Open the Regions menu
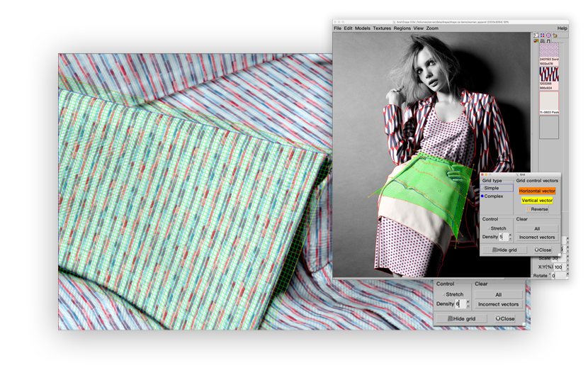588x385 pixels. [402, 28]
